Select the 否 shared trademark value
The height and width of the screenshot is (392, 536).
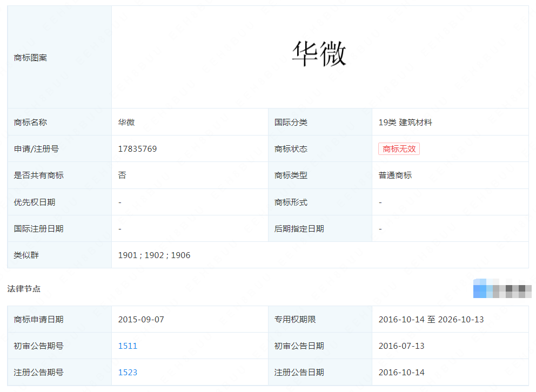click(122, 175)
